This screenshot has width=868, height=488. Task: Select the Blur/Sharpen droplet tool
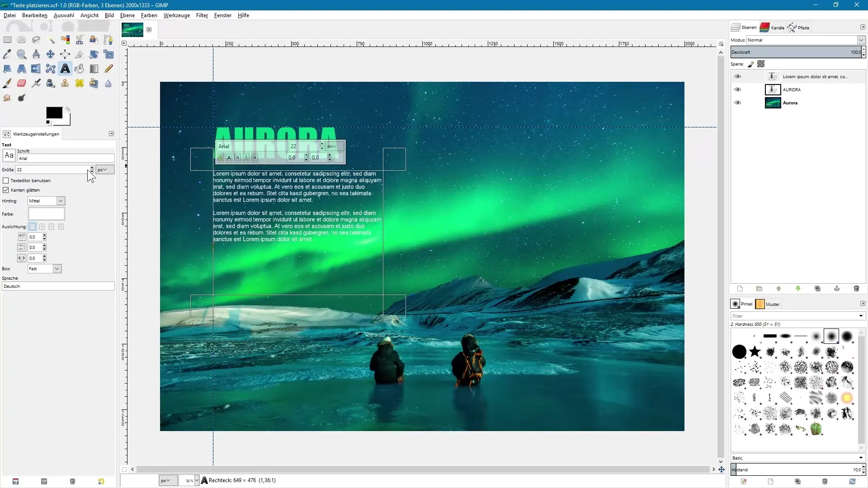[x=108, y=83]
